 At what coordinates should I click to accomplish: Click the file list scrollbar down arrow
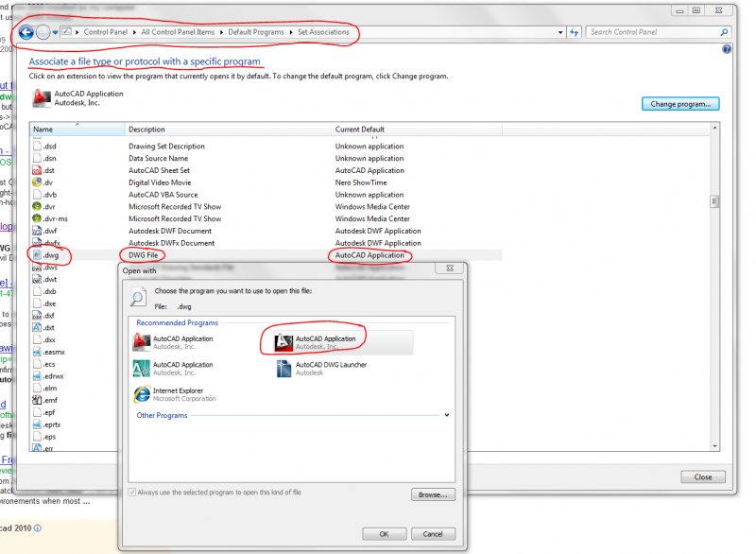tap(714, 446)
